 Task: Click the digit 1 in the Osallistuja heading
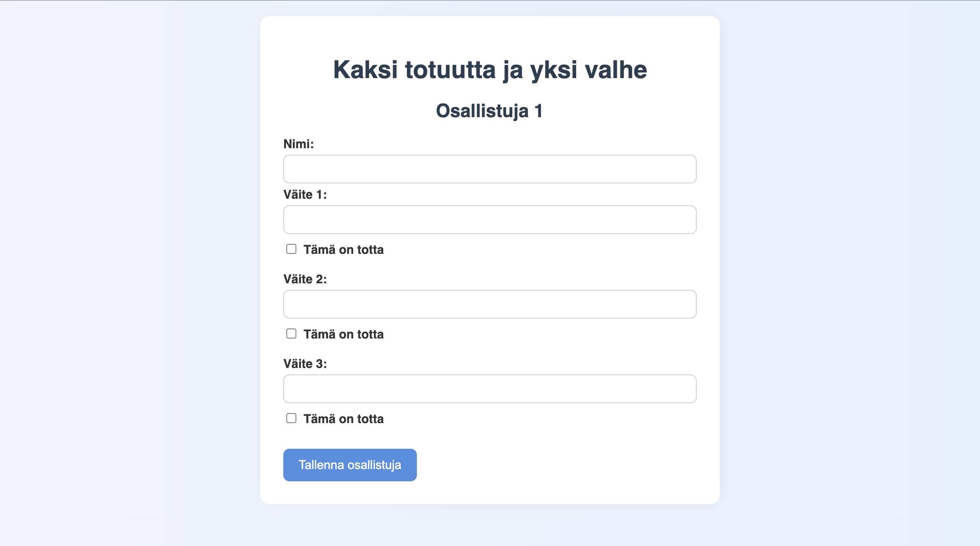coord(539,111)
